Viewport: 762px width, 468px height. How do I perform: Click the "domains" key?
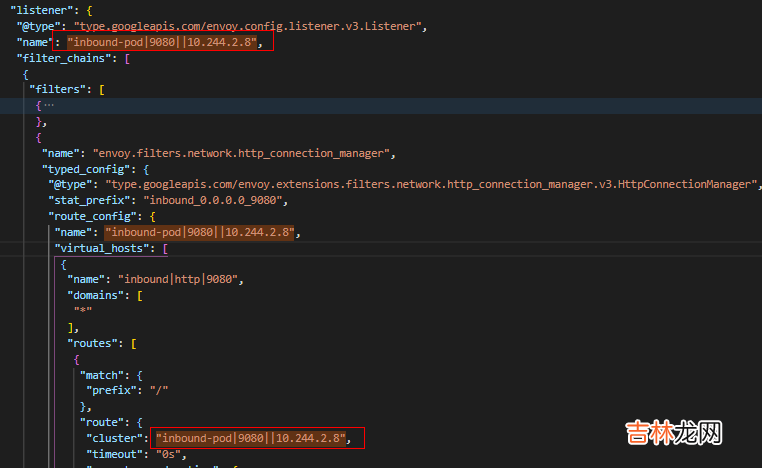[95, 295]
